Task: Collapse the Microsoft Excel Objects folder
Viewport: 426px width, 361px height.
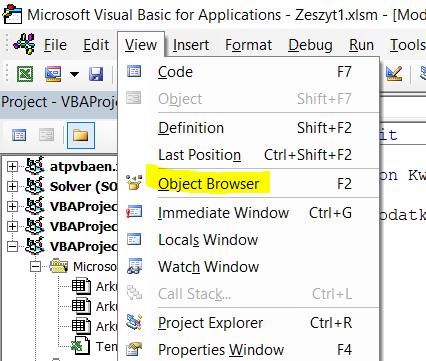Action: point(35,267)
